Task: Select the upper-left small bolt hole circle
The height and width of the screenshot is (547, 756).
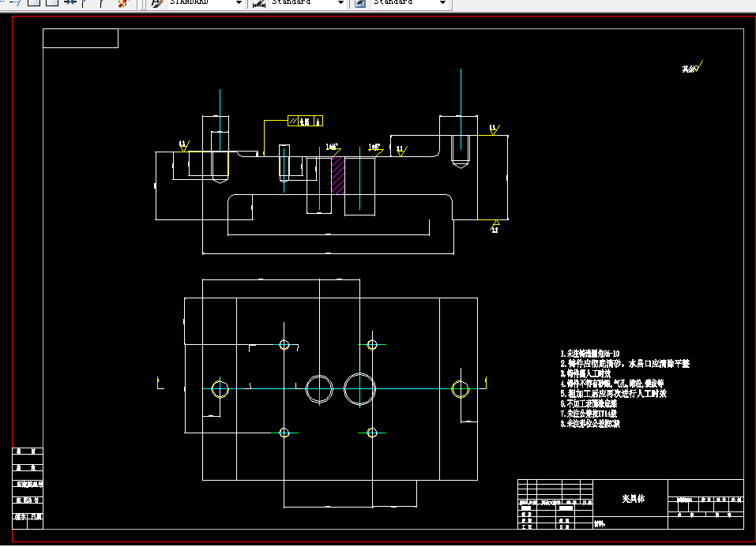Action: click(x=284, y=345)
